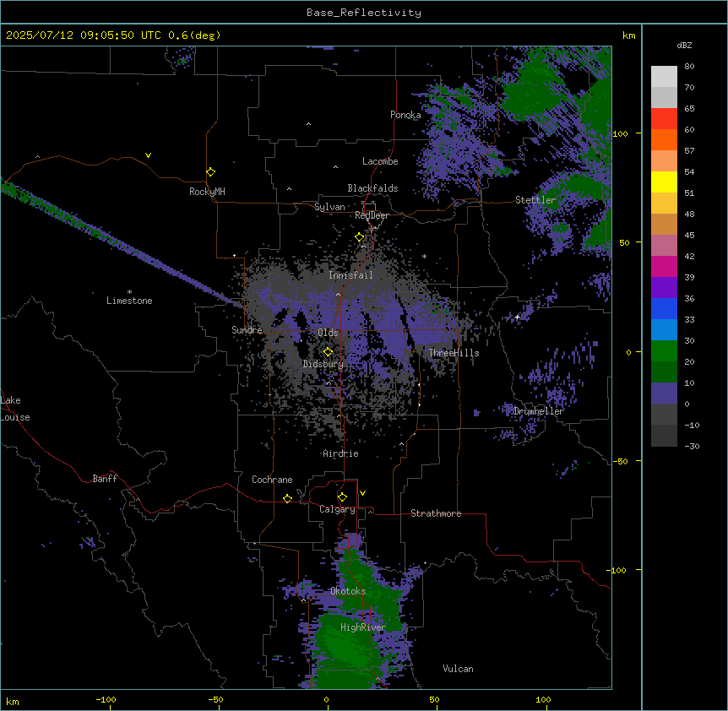This screenshot has width=728, height=711.
Task: Click the Calgary city label
Action: pyautogui.click(x=337, y=509)
